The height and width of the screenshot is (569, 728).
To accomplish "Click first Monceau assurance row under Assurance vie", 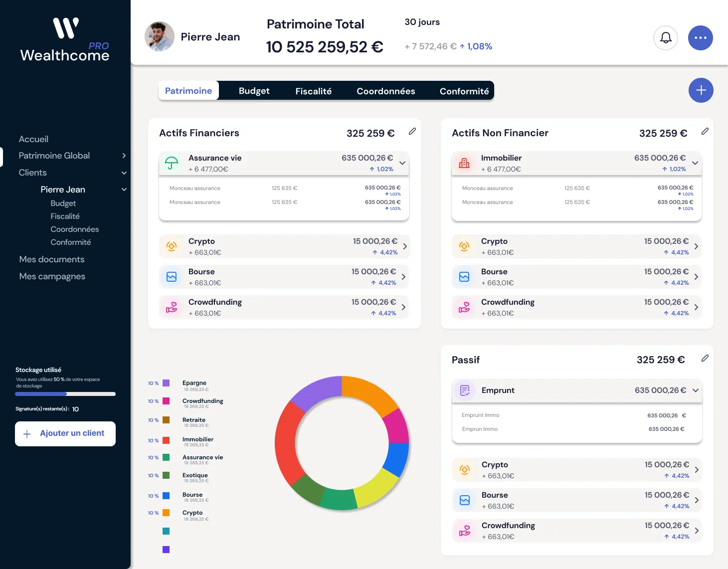I will click(284, 189).
